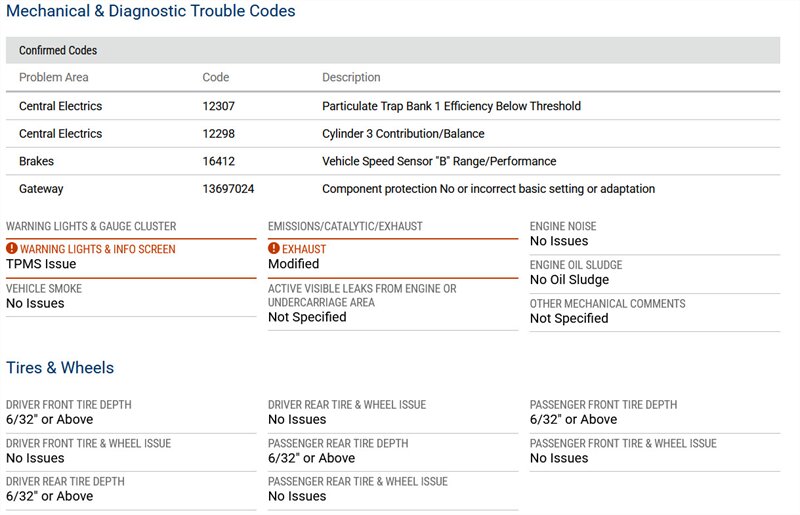Click the Exhaust Modified value
Screen dimensions: 800x515
(x=293, y=264)
